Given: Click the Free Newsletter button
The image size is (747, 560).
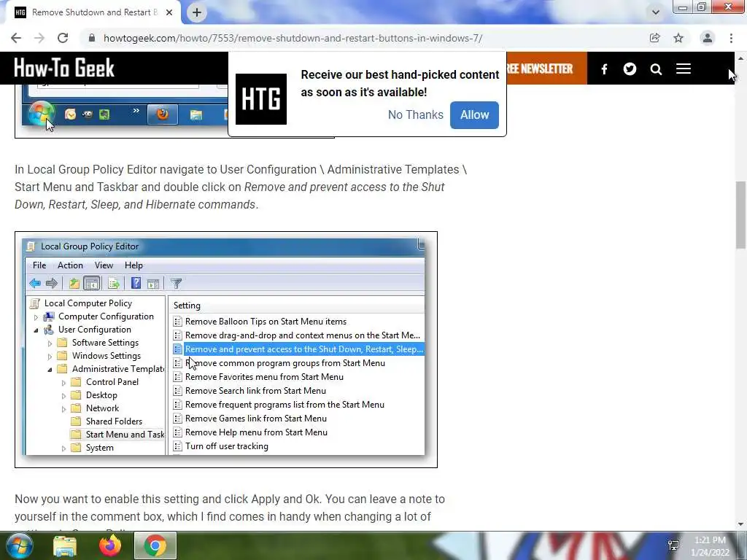Looking at the screenshot, I should pyautogui.click(x=546, y=69).
